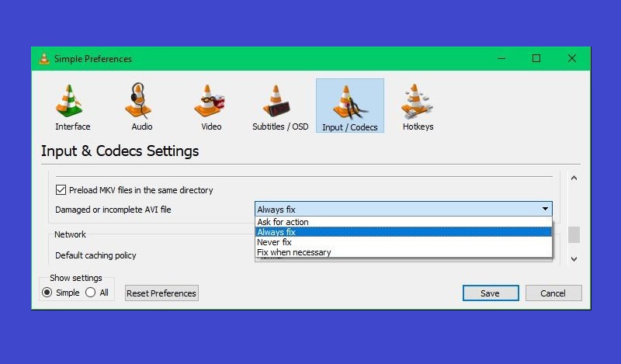The height and width of the screenshot is (364, 621).
Task: Click the VLC cone icon in title bar
Action: pos(44,59)
